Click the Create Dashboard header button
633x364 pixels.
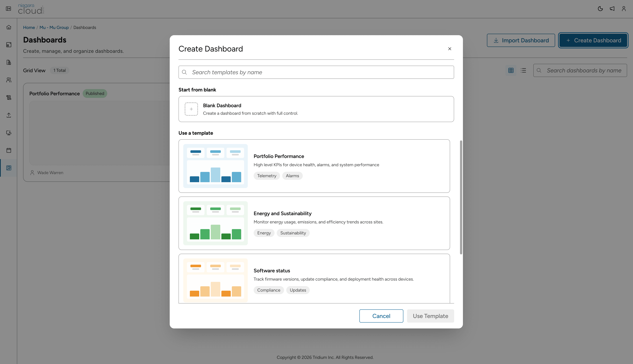click(x=593, y=41)
